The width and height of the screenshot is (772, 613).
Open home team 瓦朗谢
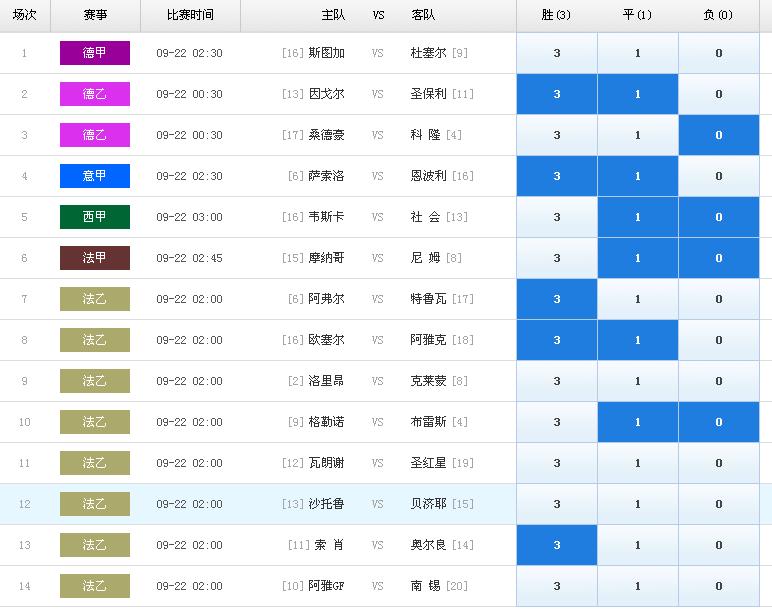326,463
